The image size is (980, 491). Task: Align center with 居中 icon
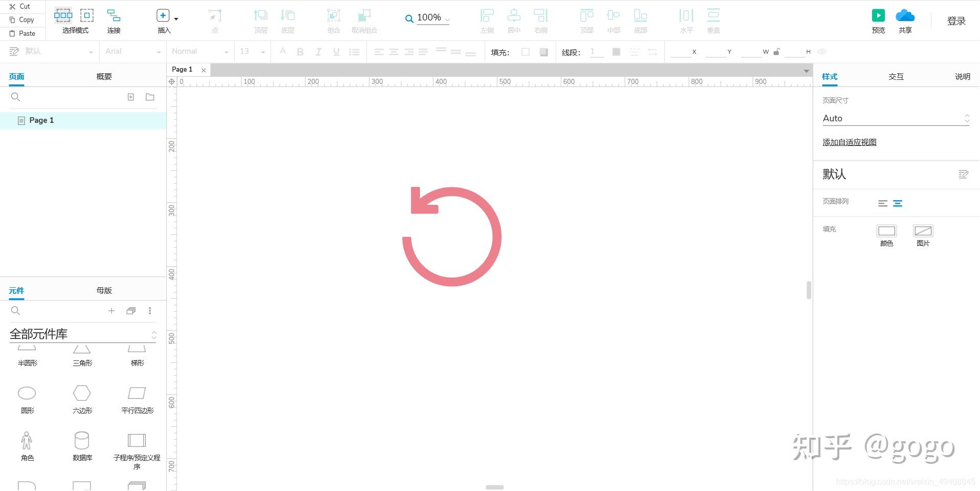[x=514, y=15]
